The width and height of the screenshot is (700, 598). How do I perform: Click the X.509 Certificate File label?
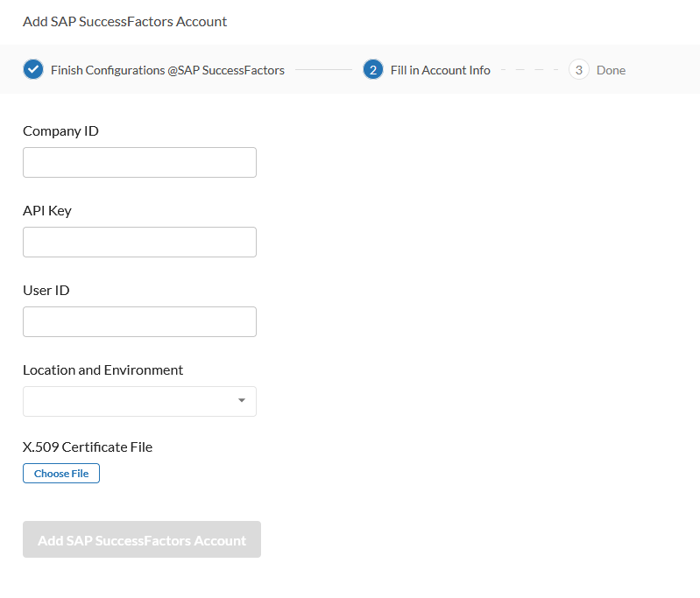[x=88, y=447]
